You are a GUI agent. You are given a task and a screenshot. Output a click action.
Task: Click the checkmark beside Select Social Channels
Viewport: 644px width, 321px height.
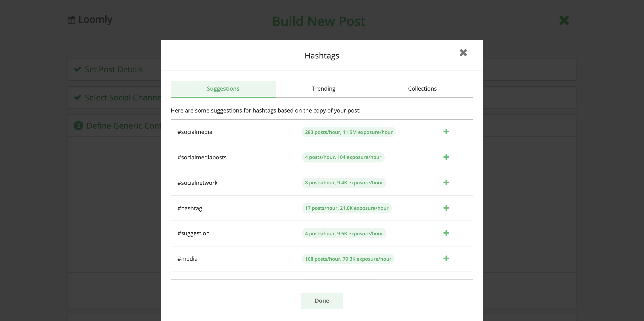[78, 97]
